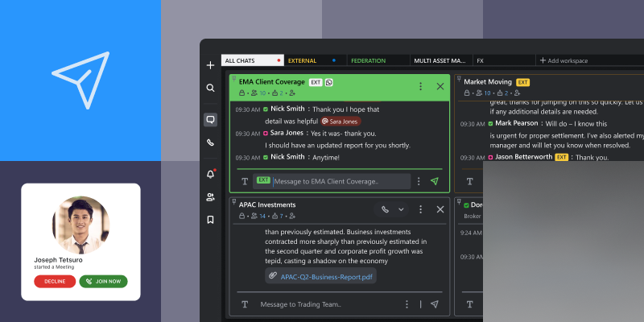Open APAC-Q2-Business-Report.pdf attachment
Screen dimensions: 644x322
point(322,277)
